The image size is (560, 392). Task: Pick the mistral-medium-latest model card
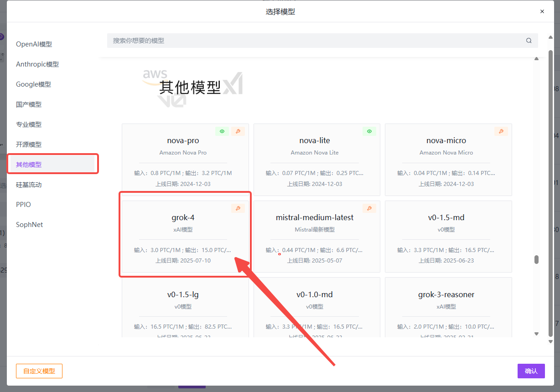[317, 237]
